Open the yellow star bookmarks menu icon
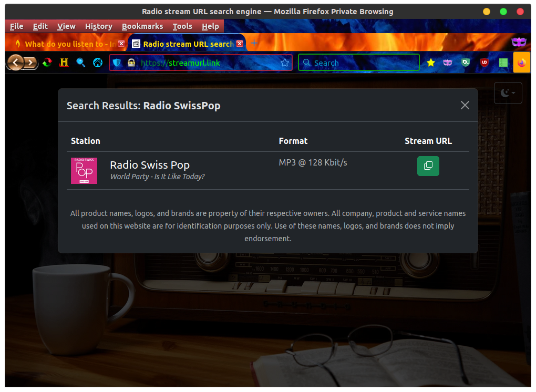 tap(431, 63)
